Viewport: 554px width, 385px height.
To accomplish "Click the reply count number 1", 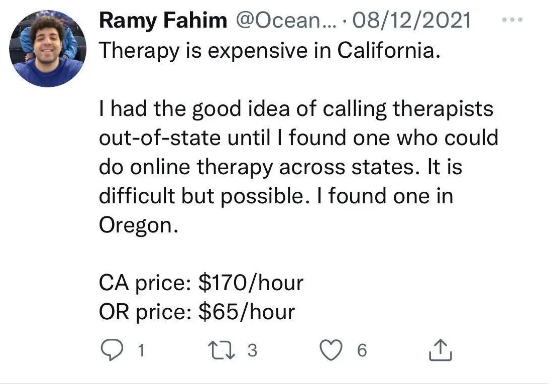I will 141,350.
